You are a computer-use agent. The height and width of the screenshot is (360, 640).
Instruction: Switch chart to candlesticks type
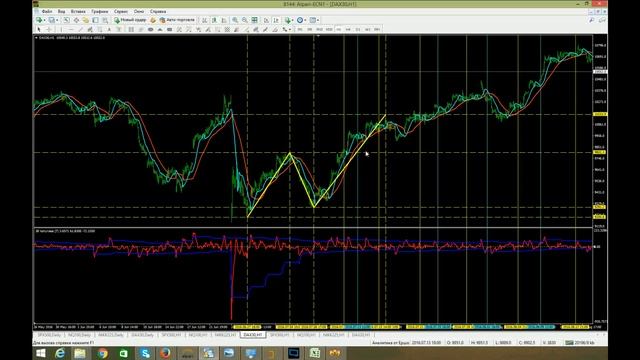(213, 20)
